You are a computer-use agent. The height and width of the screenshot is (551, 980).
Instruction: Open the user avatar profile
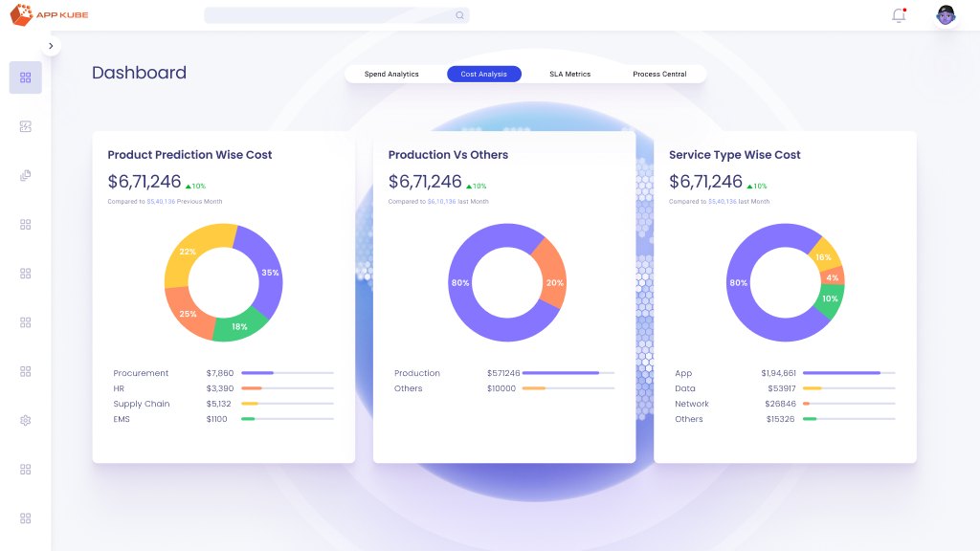click(x=946, y=15)
